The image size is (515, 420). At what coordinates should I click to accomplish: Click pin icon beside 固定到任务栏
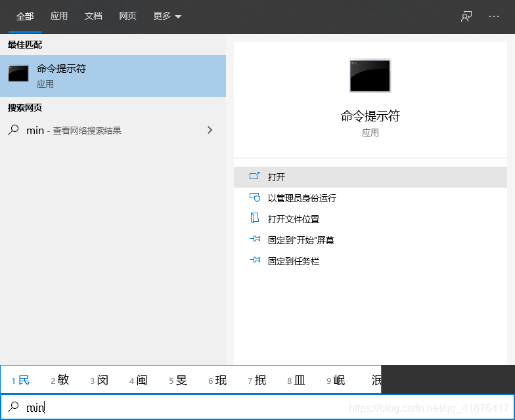255,260
